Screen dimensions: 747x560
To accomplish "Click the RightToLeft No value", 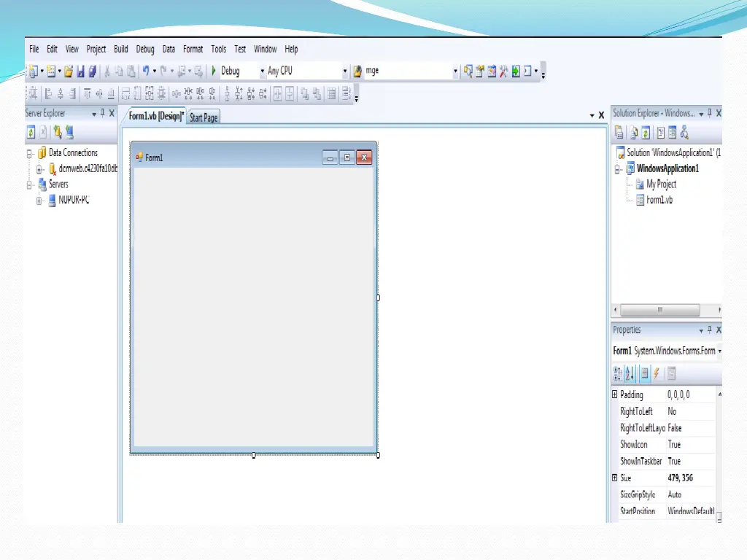I will point(672,411).
